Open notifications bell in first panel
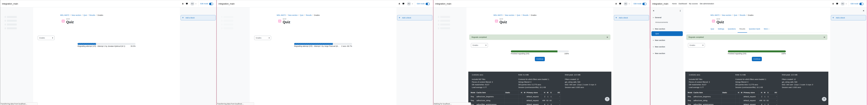The height and width of the screenshot is (105, 868). pos(183,4)
